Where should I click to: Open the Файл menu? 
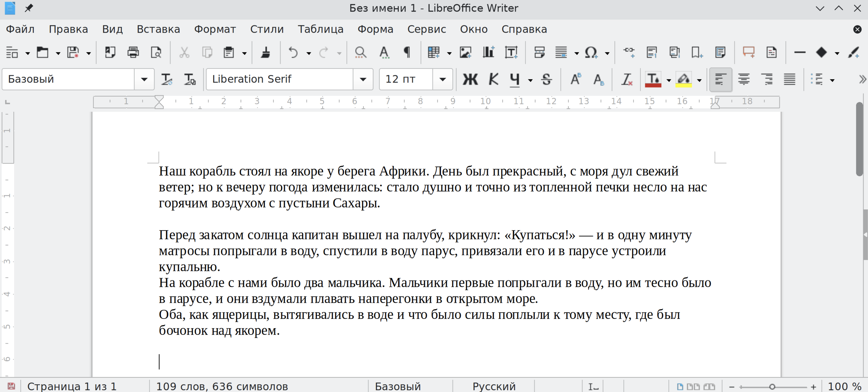click(x=20, y=29)
